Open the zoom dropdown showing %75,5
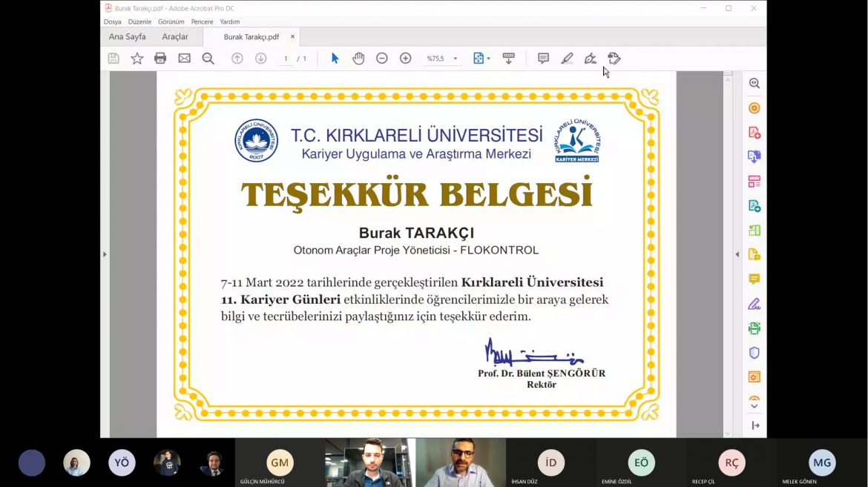The height and width of the screenshot is (487, 868). (x=441, y=58)
